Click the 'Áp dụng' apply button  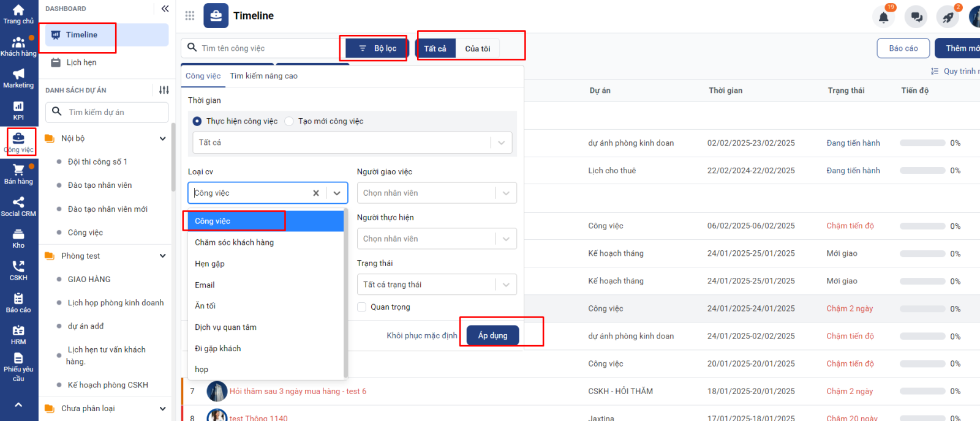tap(492, 335)
